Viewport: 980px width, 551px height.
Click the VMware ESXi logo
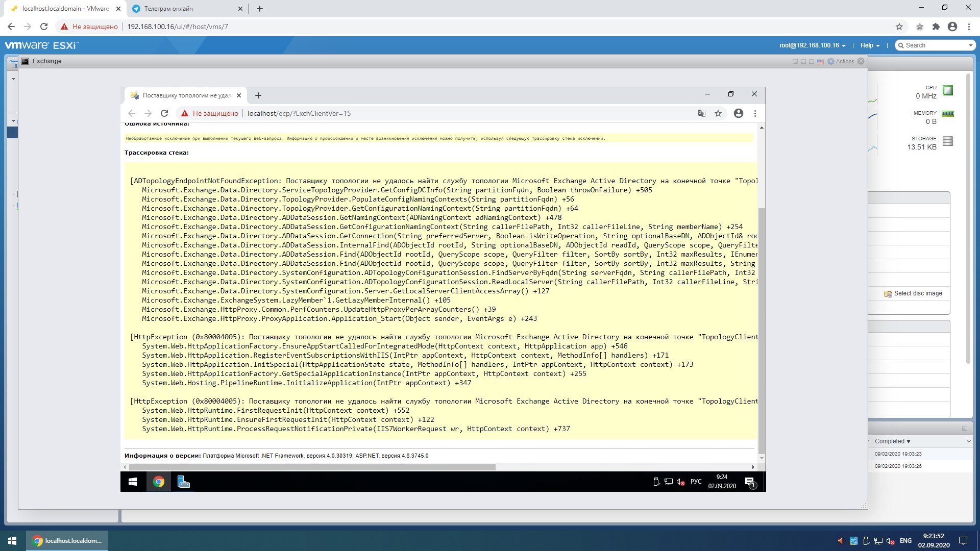(x=41, y=45)
